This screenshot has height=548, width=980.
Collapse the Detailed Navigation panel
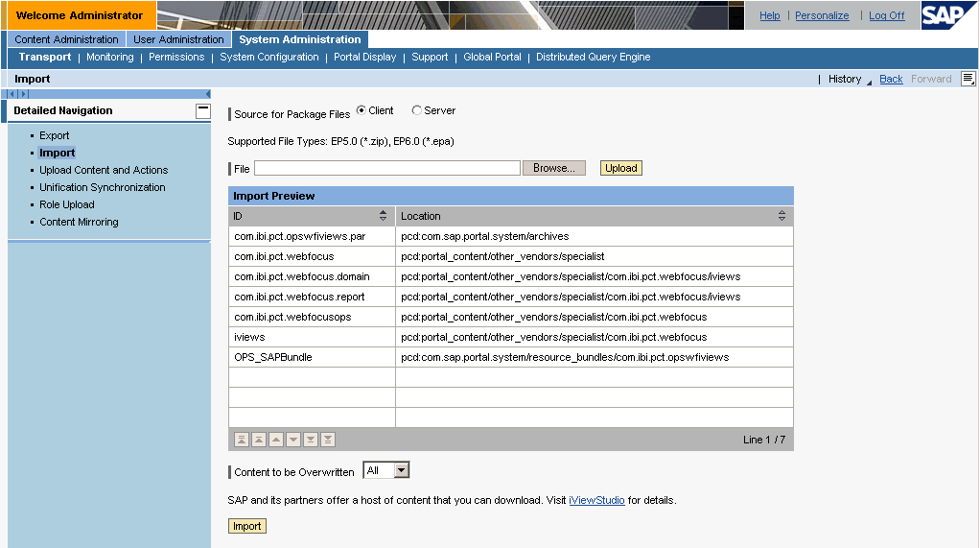coord(202,110)
